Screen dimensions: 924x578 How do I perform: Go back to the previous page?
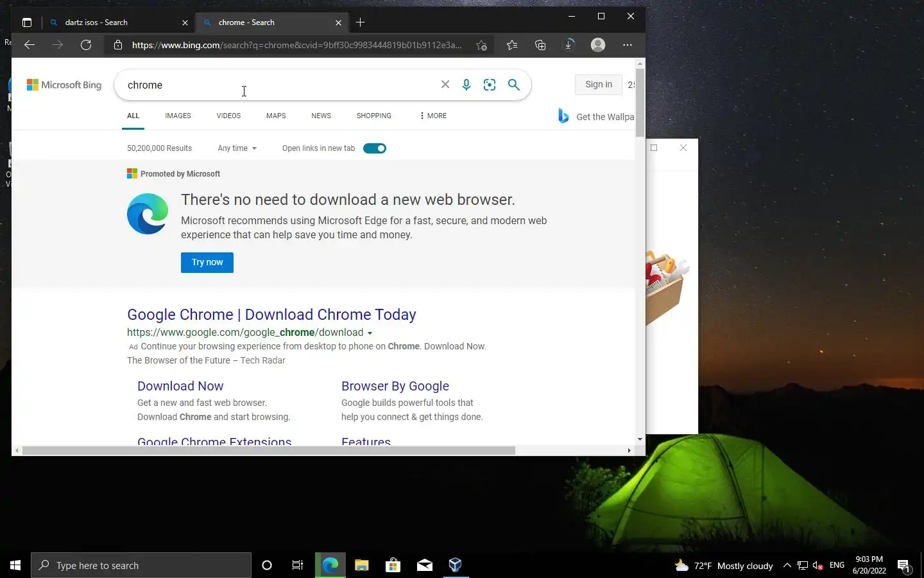(x=30, y=45)
